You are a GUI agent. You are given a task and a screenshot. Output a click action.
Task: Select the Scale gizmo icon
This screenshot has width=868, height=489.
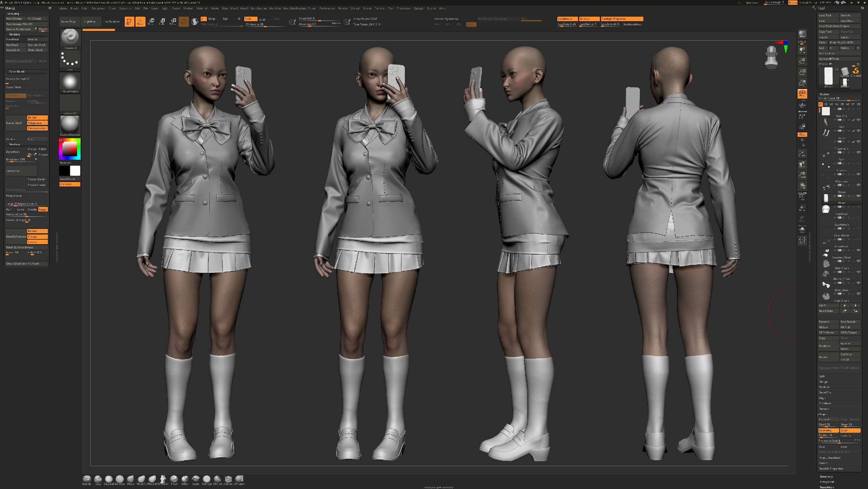pyautogui.click(x=162, y=22)
